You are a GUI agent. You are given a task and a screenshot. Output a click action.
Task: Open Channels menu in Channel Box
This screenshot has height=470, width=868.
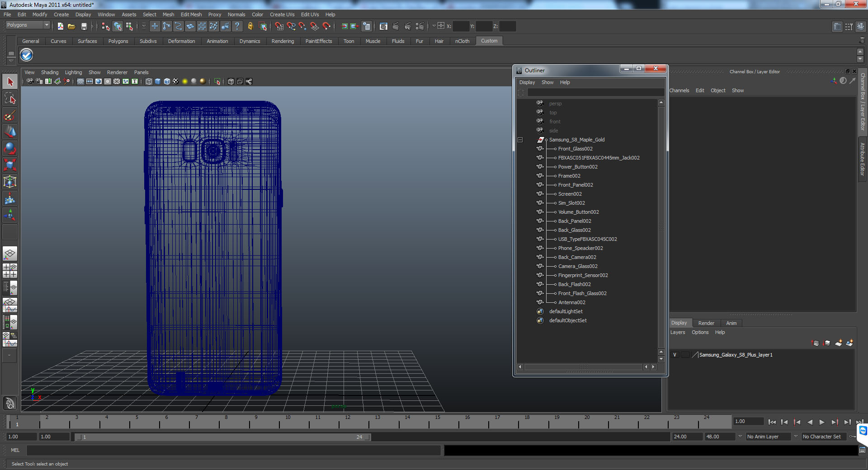679,90
